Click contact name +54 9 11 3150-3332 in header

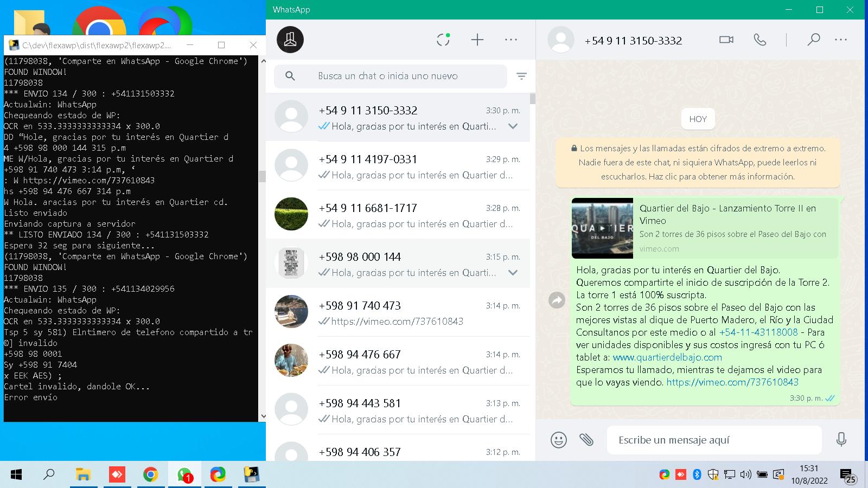tap(633, 41)
